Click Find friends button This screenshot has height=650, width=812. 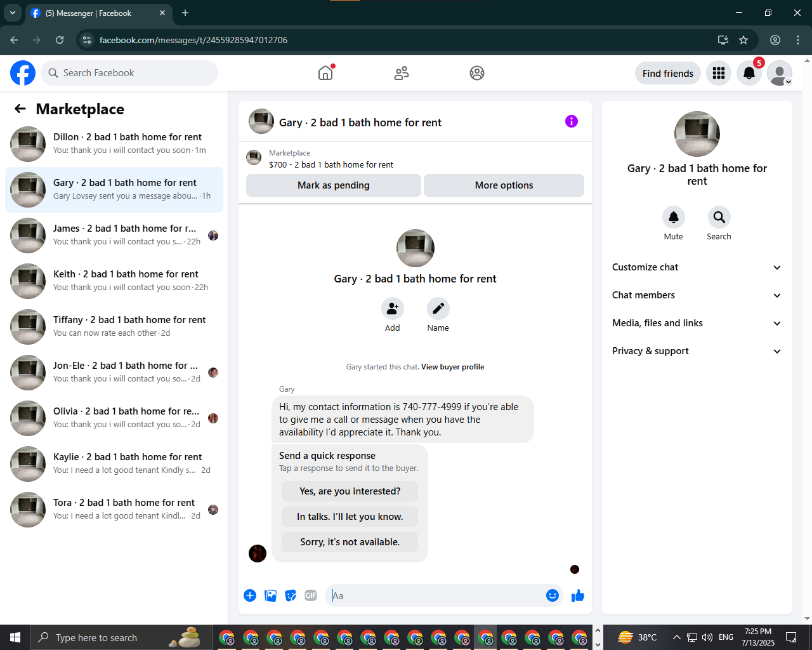pos(668,73)
